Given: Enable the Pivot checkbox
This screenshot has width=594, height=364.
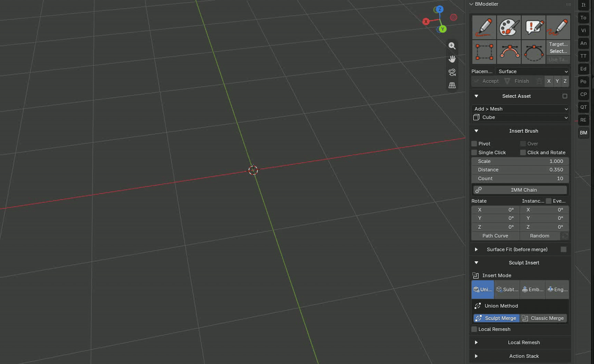Looking at the screenshot, I should point(474,144).
